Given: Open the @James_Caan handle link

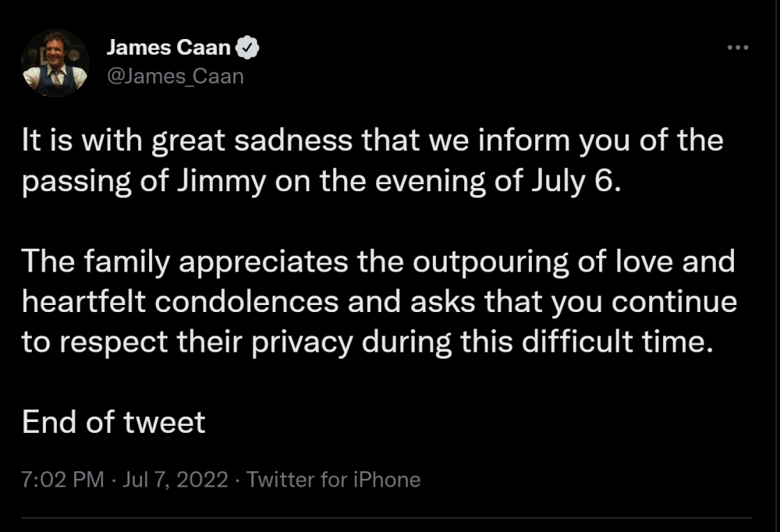Looking at the screenshot, I should [175, 76].
